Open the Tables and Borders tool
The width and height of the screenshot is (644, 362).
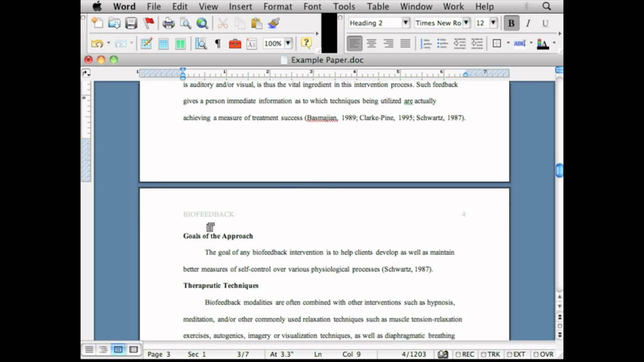click(146, 44)
